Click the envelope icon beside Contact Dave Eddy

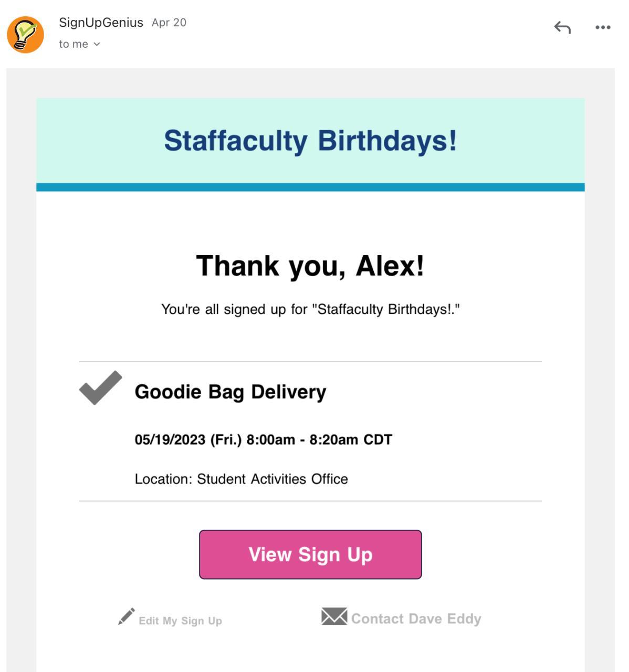point(334,617)
